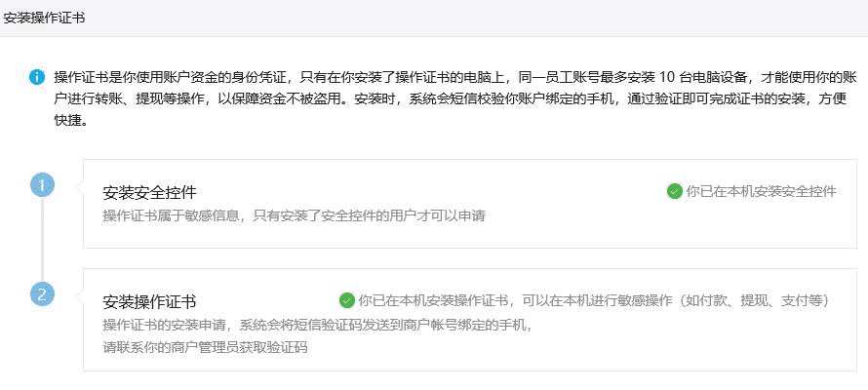Select the 安装操作证书 page header title
The width and height of the screenshot is (868, 390).
pyautogui.click(x=44, y=17)
